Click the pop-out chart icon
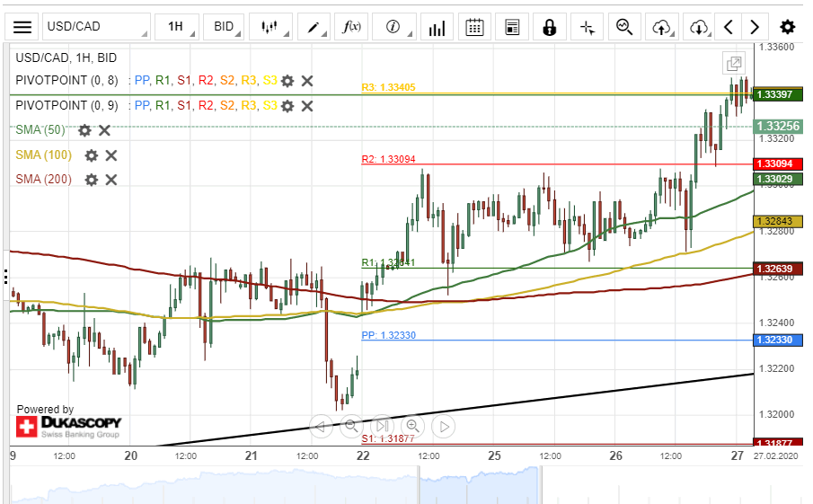Viewport: 813px width, 504px height. 734,63
